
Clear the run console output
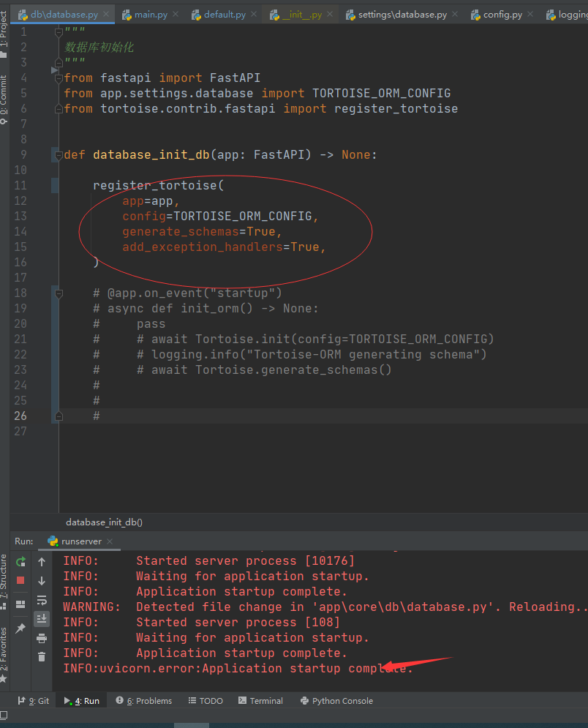[42, 656]
